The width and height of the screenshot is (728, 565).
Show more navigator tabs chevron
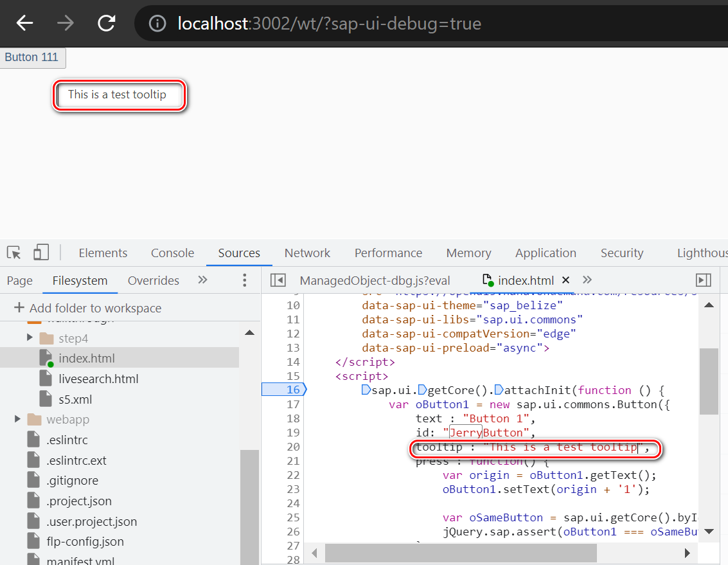click(x=202, y=280)
